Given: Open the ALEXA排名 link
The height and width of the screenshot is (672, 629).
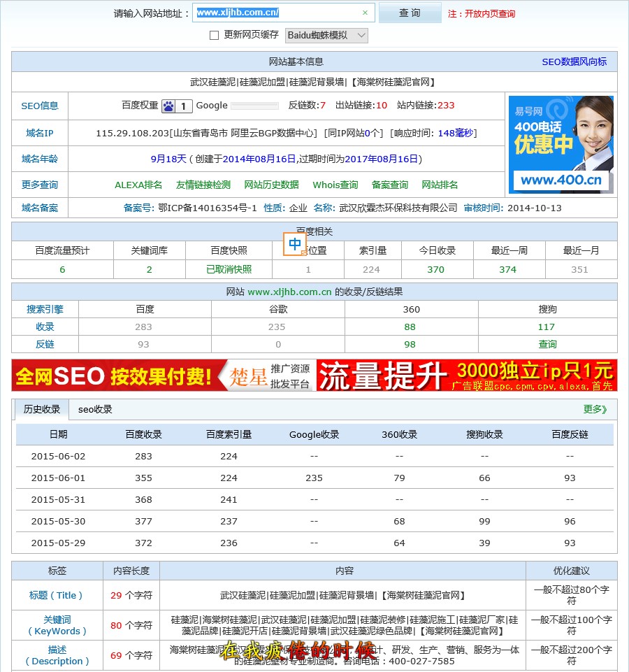Looking at the screenshot, I should click(x=138, y=185).
